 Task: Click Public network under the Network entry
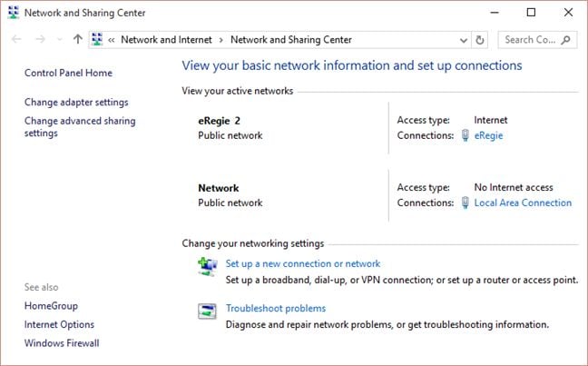point(230,203)
